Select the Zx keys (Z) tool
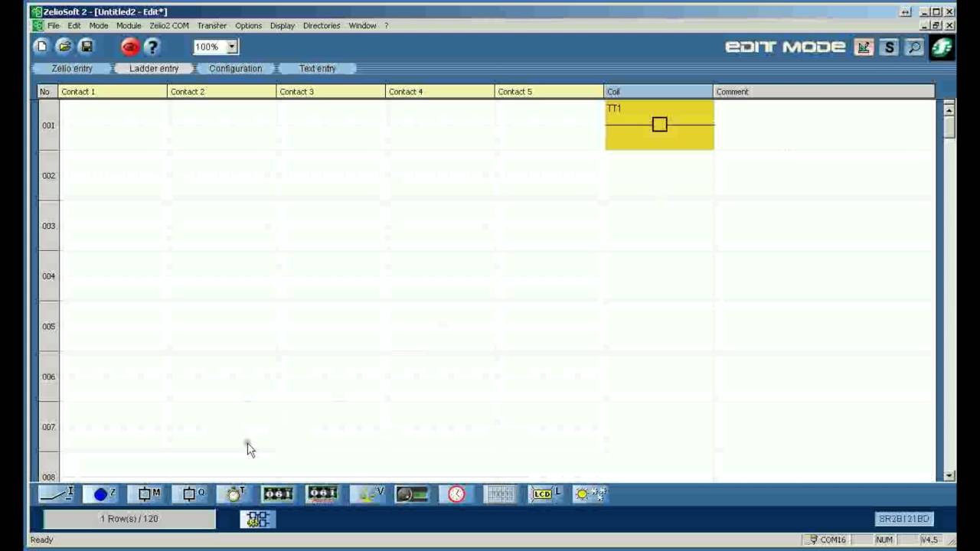The image size is (980, 551). [x=101, y=494]
